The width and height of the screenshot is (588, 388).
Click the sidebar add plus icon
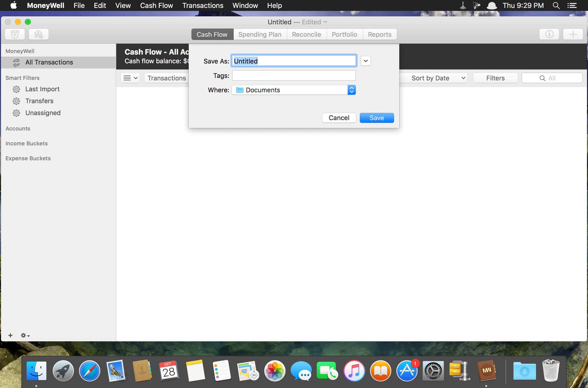[x=10, y=335]
